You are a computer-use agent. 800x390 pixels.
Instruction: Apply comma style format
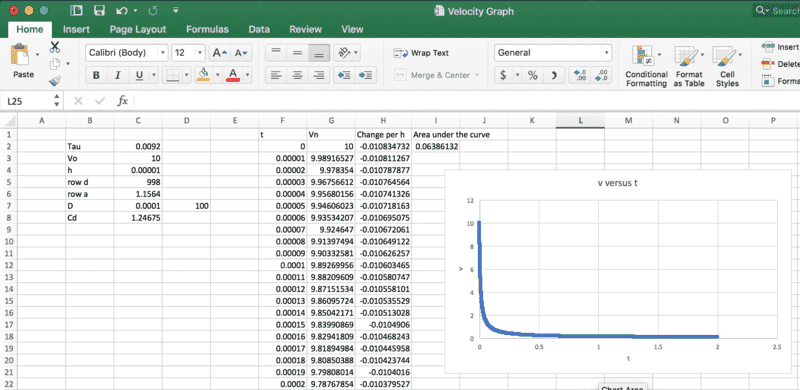(x=554, y=76)
